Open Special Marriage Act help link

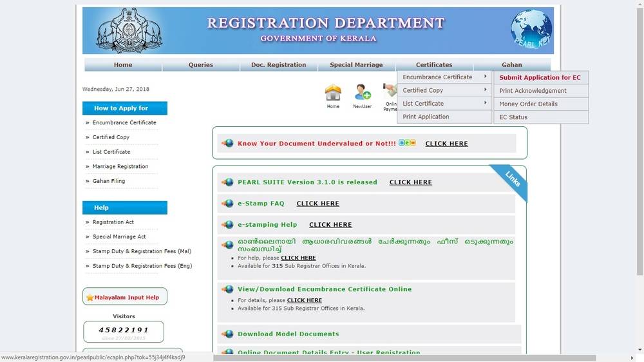tap(119, 236)
